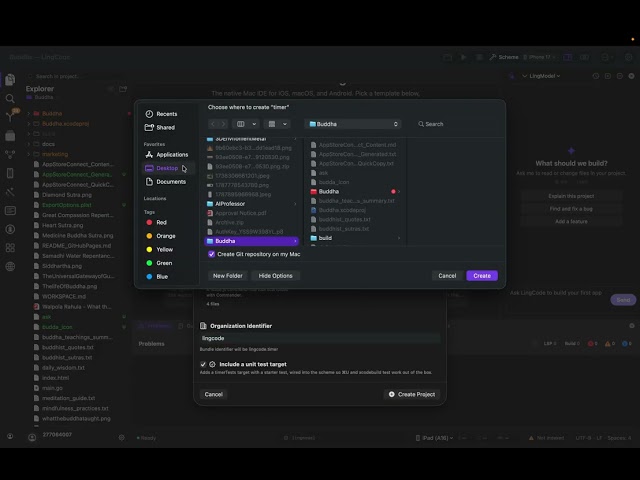This screenshot has height=480, width=640.
Task: Click the Organization Identifier field 'lingcode'
Action: click(x=320, y=338)
